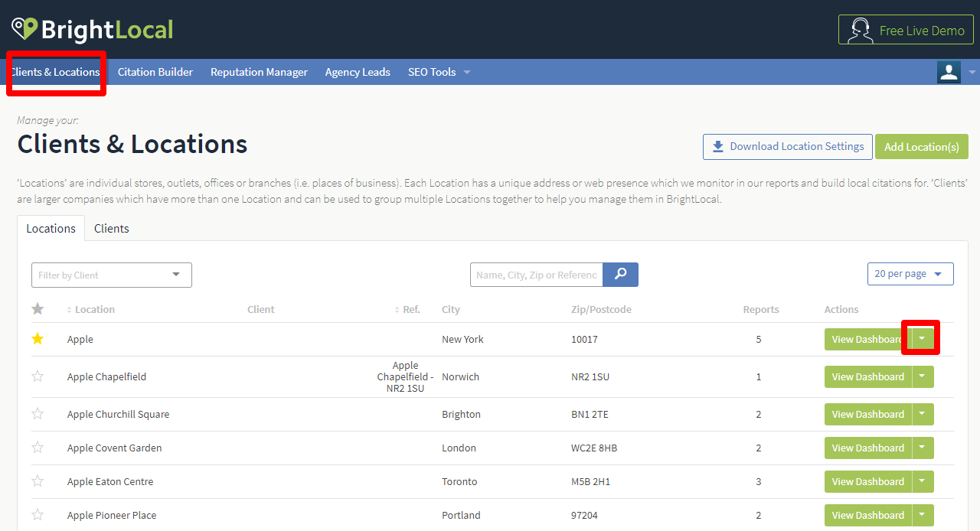Click the Apple Churchill Square location name
980x531 pixels.
pos(119,414)
